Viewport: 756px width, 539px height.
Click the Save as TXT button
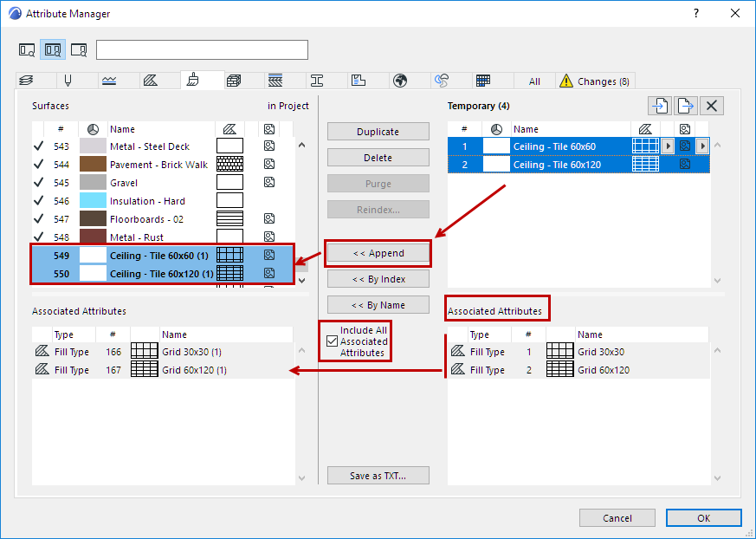coord(378,475)
